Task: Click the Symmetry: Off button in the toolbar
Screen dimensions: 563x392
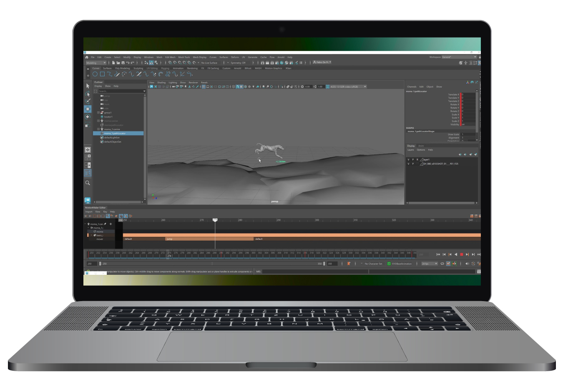Action: [x=238, y=62]
